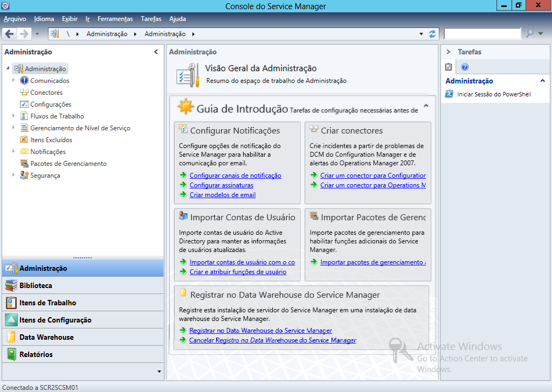This screenshot has height=392, width=552.
Task: Click Criar e atribuir funções de usuário
Action: click(x=238, y=272)
